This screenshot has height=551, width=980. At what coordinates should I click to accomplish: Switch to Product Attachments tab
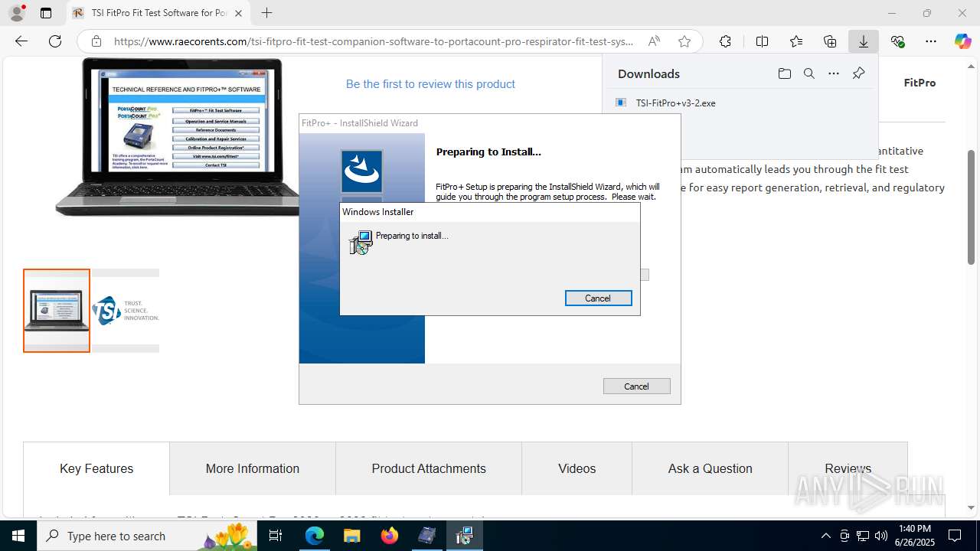coord(429,468)
